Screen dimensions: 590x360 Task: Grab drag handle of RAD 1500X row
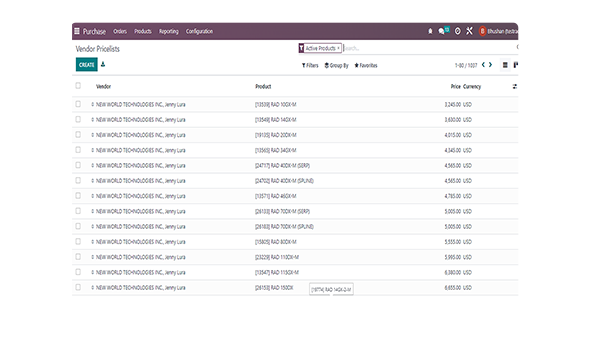tap(93, 288)
